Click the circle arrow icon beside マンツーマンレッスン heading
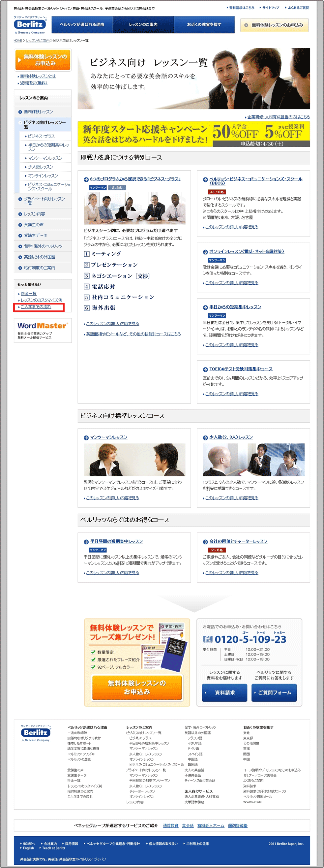This screenshot has width=324, height=868. (x=86, y=438)
